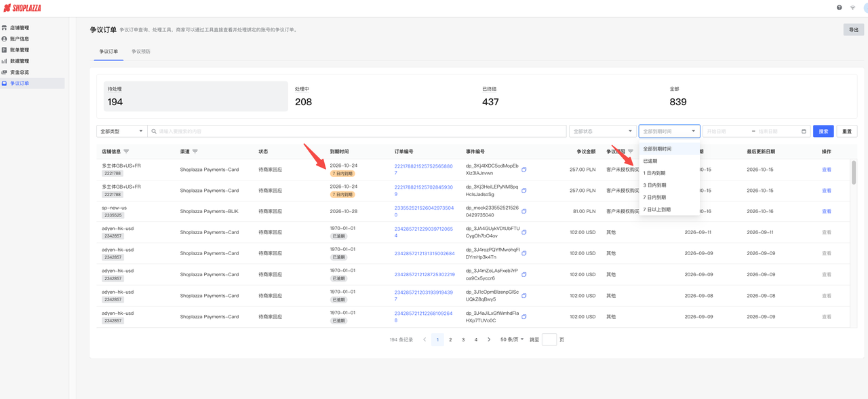Click the 重置 button
The height and width of the screenshot is (399, 868).
coord(847,131)
